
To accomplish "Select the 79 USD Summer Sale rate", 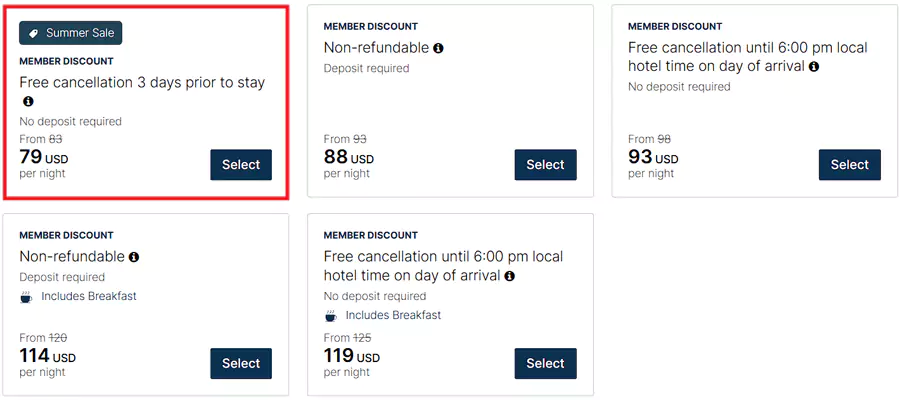I will click(241, 165).
